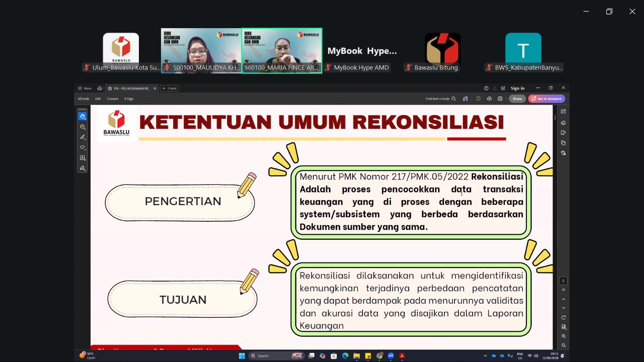
Task: Select 500100_MARIA FINCE video tile
Action: (x=282, y=51)
